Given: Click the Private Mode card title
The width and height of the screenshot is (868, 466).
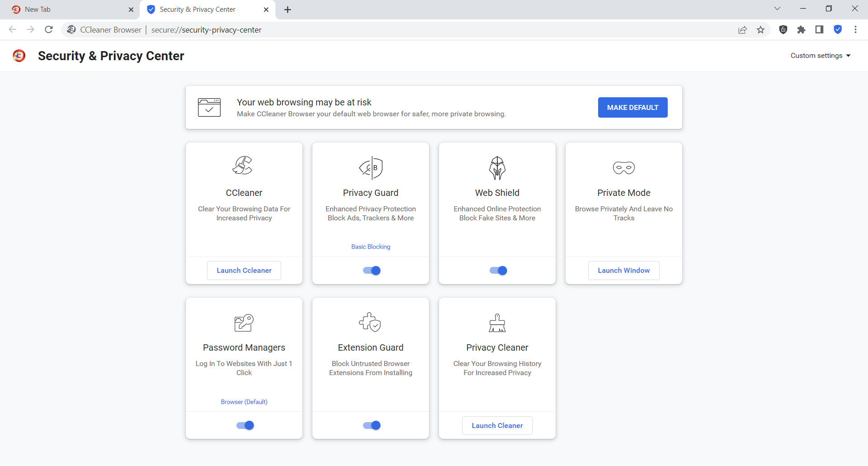Looking at the screenshot, I should (x=624, y=193).
